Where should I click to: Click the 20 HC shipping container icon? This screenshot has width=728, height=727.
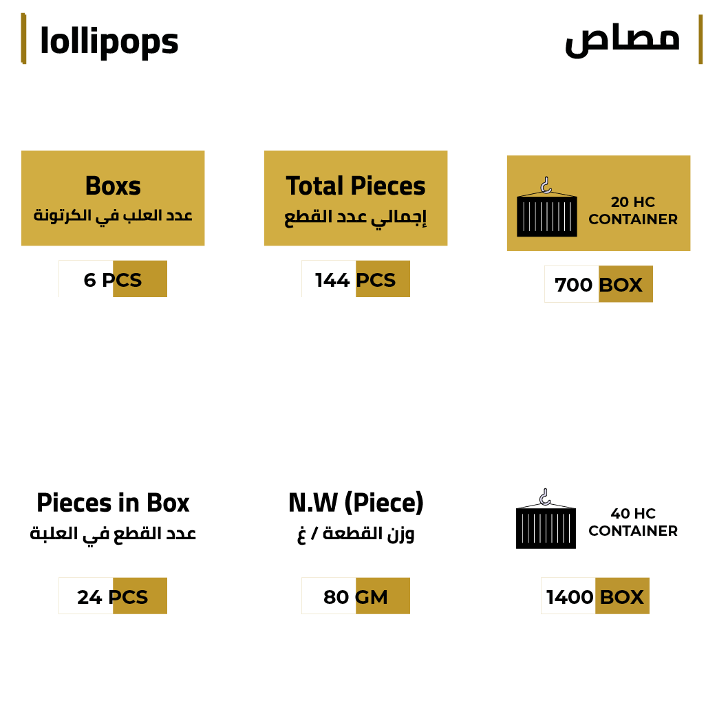tap(546, 210)
